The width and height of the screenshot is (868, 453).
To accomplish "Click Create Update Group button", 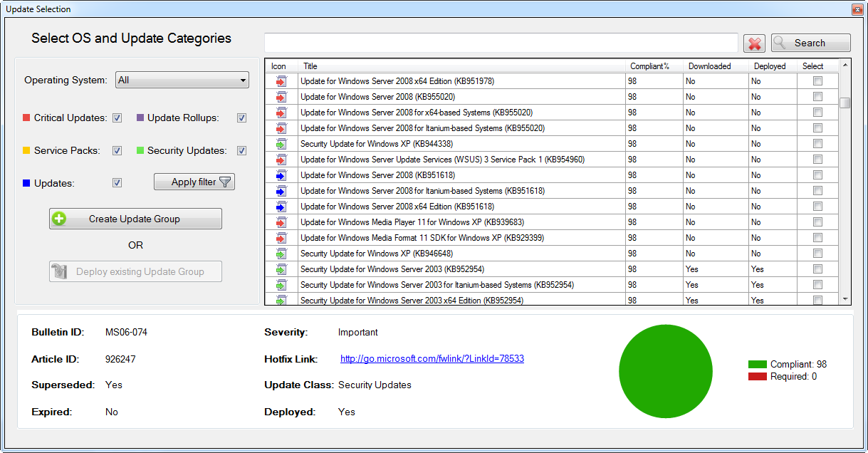I will point(135,219).
